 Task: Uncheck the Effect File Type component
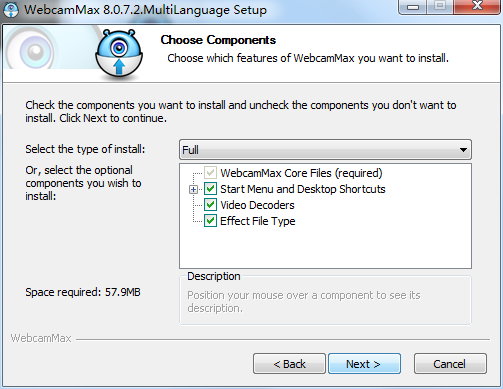(210, 221)
